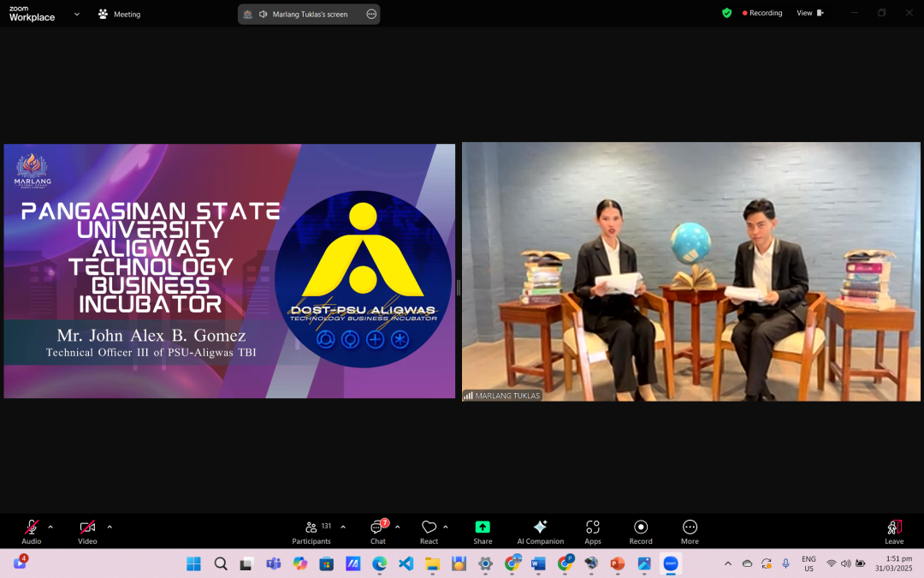Open the Zoom Workplace dropdown chevron
Image resolution: width=924 pixels, height=578 pixels.
77,14
